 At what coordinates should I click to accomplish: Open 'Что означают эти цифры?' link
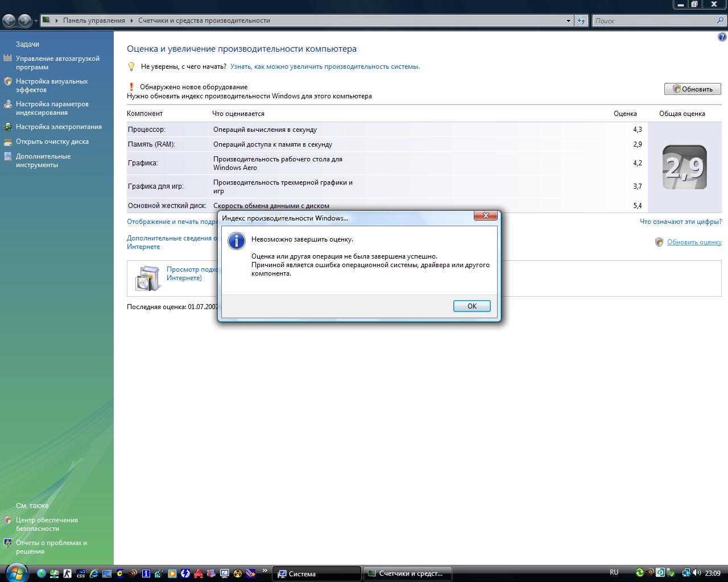(680, 222)
